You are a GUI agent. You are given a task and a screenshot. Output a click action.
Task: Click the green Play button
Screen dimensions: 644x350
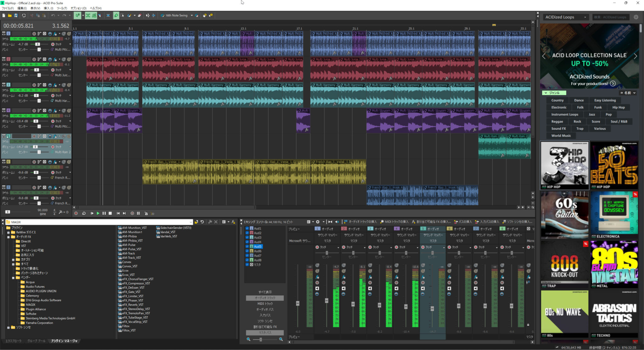(98, 213)
